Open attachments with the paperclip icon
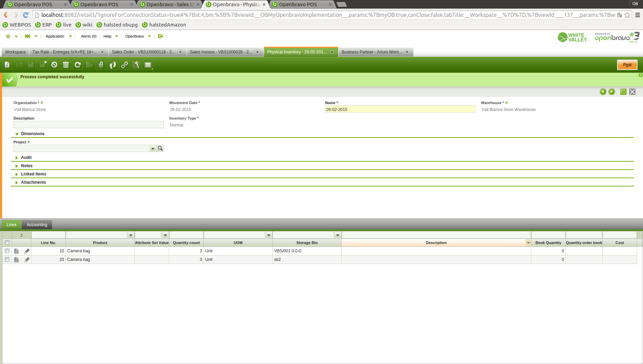This screenshot has height=364, width=643. tap(101, 65)
